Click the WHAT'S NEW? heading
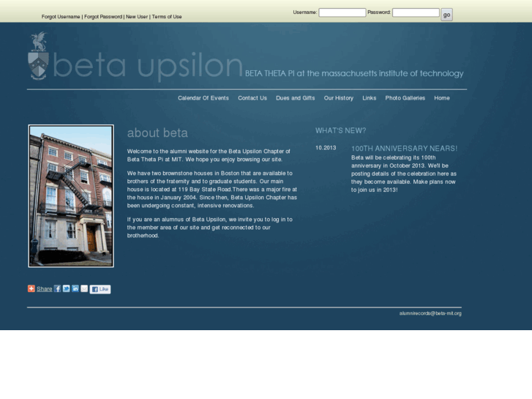The height and width of the screenshot is (399, 532). tap(341, 131)
